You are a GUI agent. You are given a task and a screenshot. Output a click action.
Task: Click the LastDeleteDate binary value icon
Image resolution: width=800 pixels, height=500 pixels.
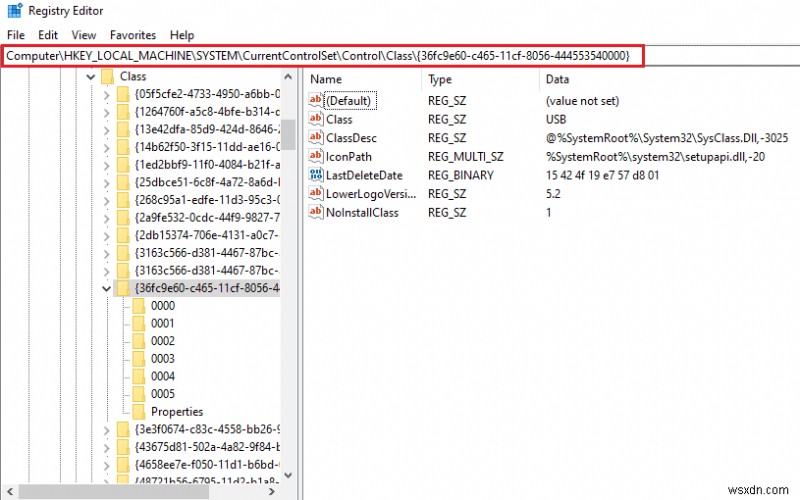click(x=316, y=174)
